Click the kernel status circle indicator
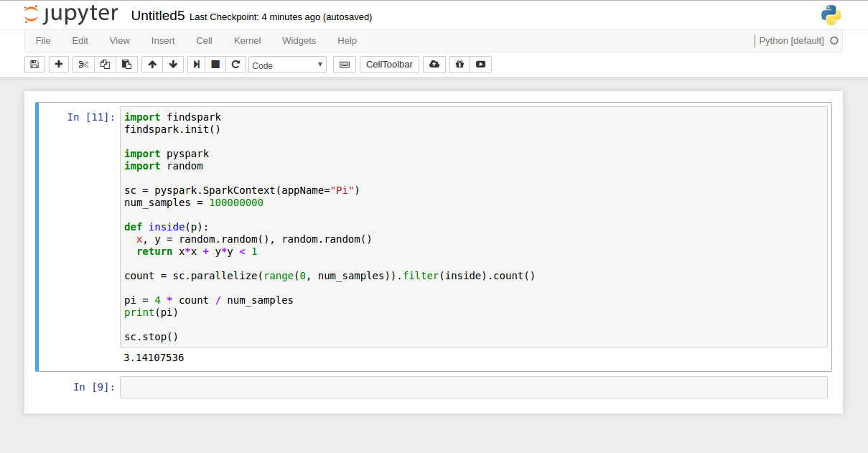This screenshot has height=453, width=868. (834, 41)
